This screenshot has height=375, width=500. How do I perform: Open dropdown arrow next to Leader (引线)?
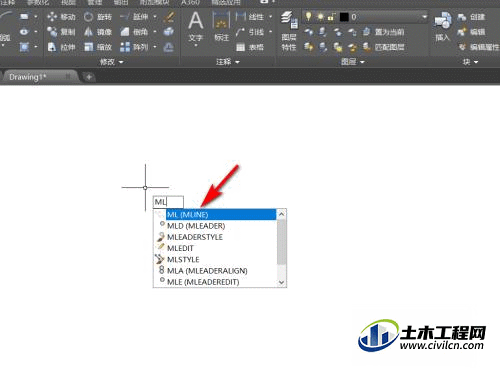coord(271,32)
